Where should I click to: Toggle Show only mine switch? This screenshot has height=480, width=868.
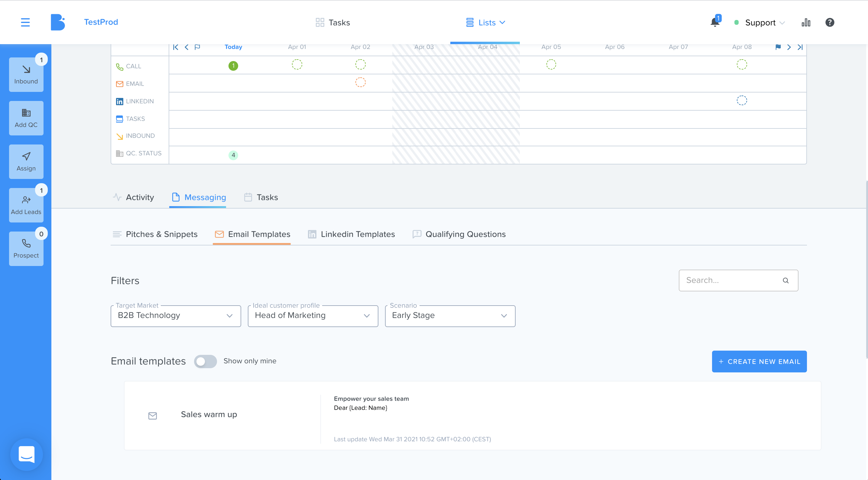tap(205, 361)
